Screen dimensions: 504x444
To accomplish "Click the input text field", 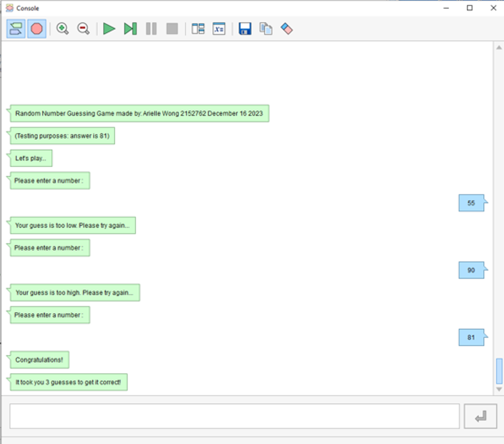I will pyautogui.click(x=234, y=416).
